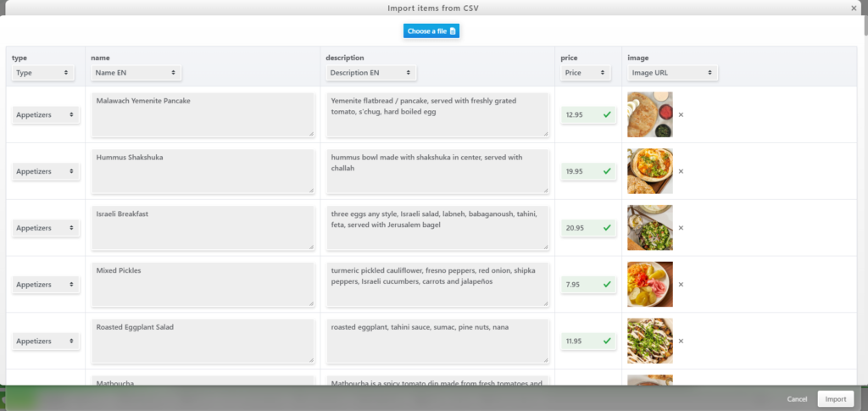Cancel the CSV import
This screenshot has width=868, height=411.
[797, 399]
